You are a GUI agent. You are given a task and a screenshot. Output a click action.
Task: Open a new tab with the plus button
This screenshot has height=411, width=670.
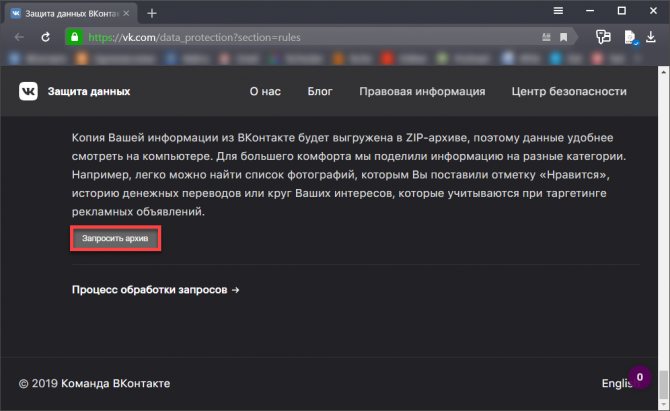[152, 14]
